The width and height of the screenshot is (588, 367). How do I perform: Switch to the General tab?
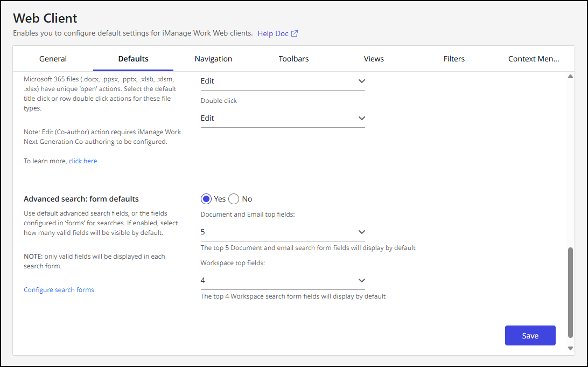[x=53, y=59]
